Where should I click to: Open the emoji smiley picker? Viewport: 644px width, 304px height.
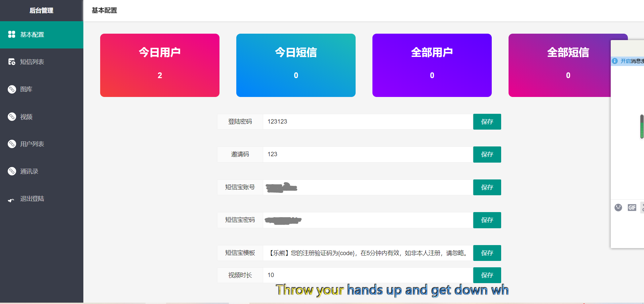[618, 207]
